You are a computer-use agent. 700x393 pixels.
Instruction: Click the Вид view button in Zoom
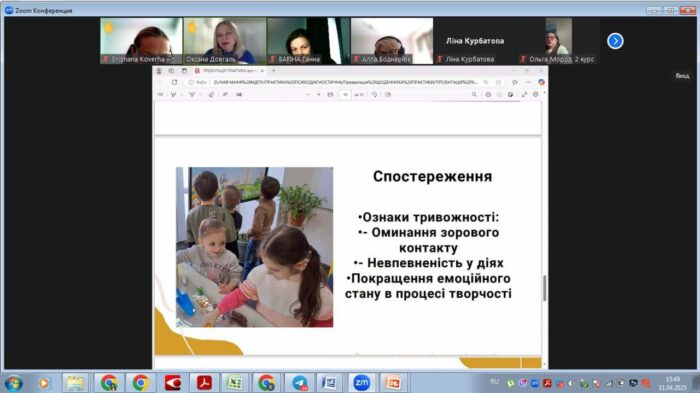(x=682, y=76)
